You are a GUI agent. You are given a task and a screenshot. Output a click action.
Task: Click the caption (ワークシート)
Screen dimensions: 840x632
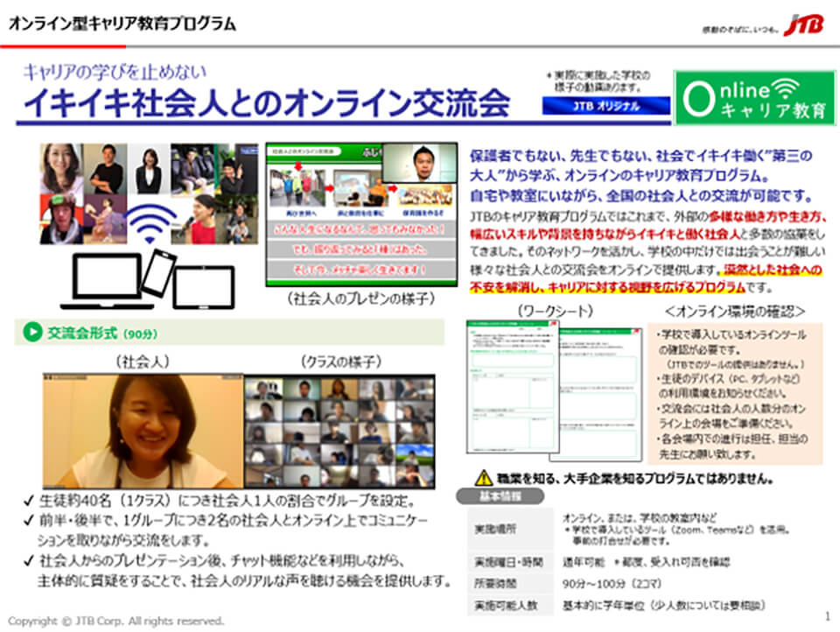click(x=555, y=311)
